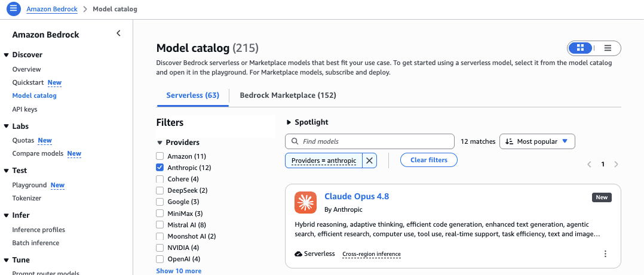Open Batch inference in the sidebar
Image resolution: width=644 pixels, height=275 pixels.
[36, 243]
